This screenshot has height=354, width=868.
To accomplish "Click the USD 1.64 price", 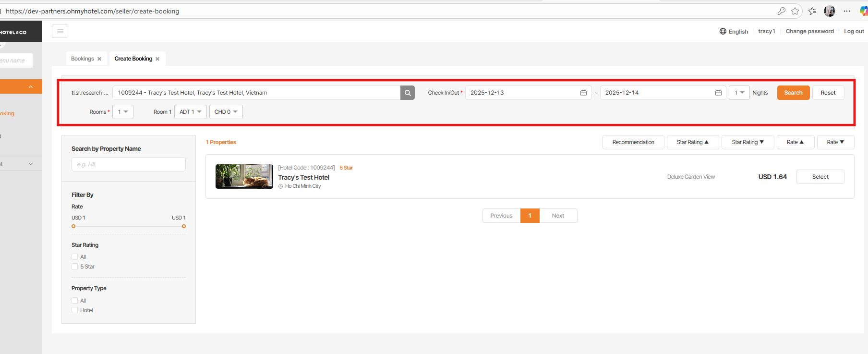I will click(x=772, y=177).
